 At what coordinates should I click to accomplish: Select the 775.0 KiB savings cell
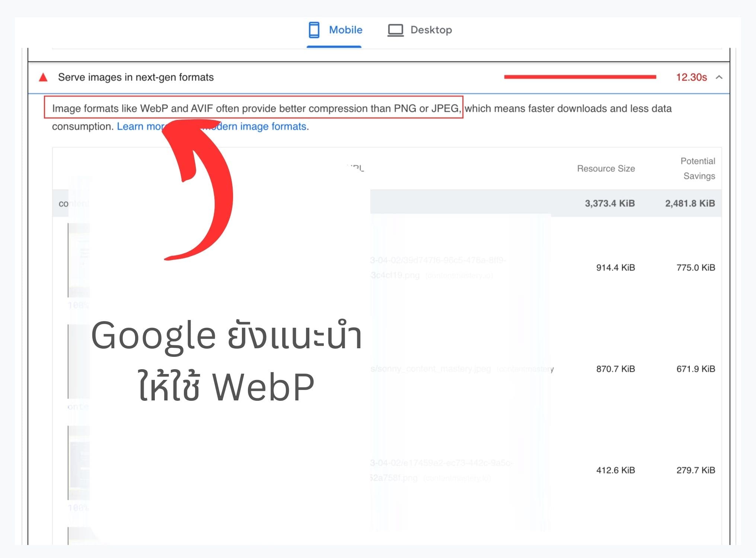pyautogui.click(x=696, y=267)
